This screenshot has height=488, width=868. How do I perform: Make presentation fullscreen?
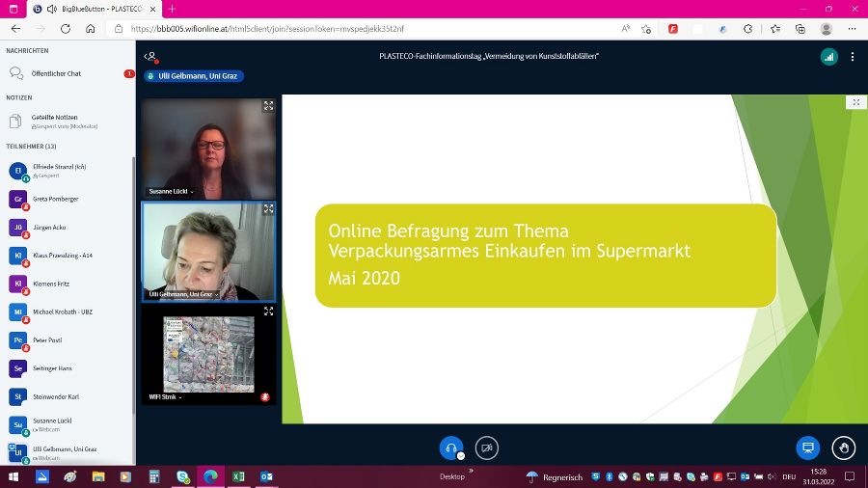click(855, 102)
